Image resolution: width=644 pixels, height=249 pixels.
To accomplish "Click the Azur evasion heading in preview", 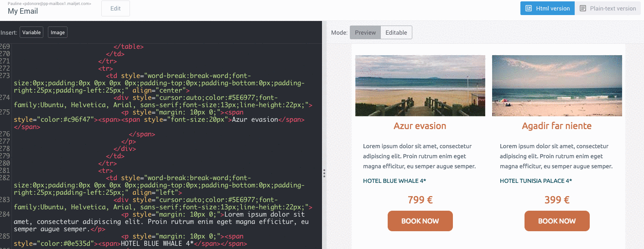I will [420, 126].
